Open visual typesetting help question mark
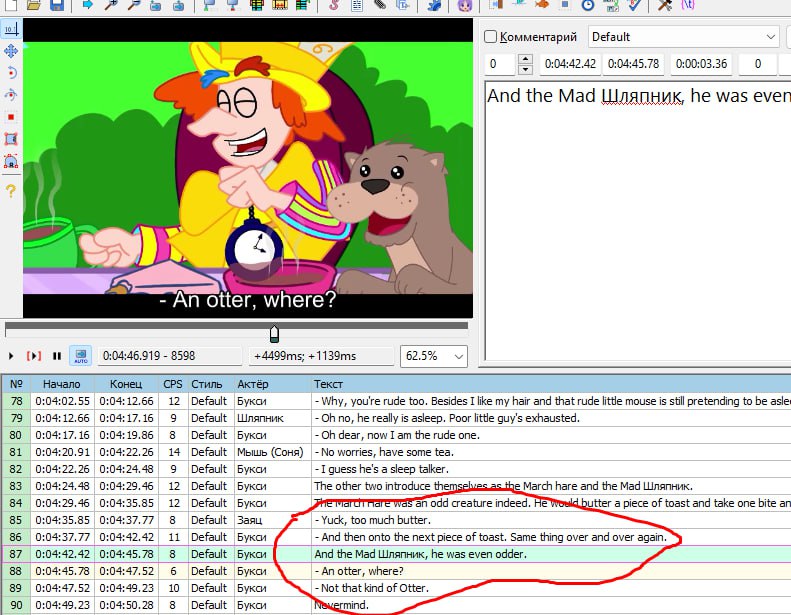The height and width of the screenshot is (615, 791). [11, 190]
